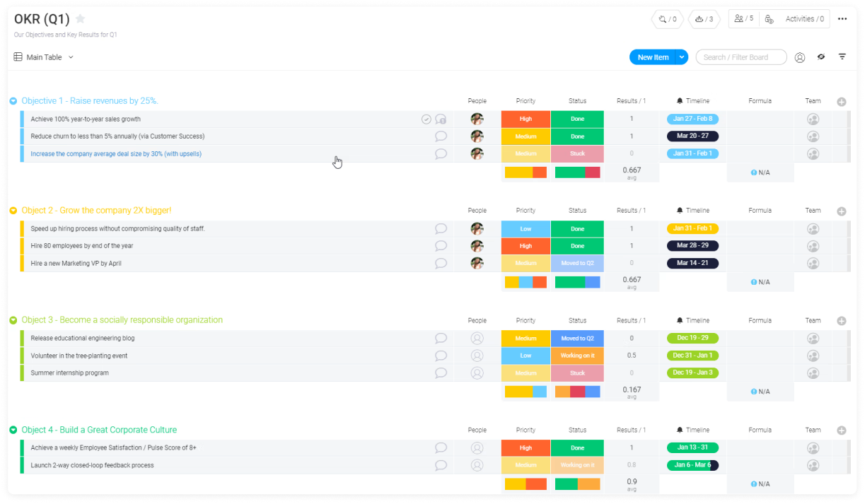Click Objective 1 priority summary color bar
This screenshot has height=504, width=865.
click(x=526, y=172)
